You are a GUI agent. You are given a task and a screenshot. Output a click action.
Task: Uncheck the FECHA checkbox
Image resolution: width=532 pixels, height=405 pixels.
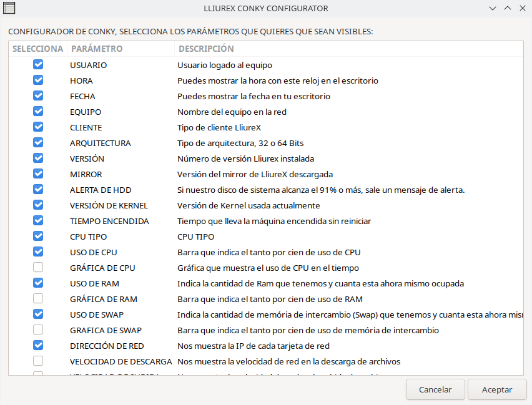(38, 96)
